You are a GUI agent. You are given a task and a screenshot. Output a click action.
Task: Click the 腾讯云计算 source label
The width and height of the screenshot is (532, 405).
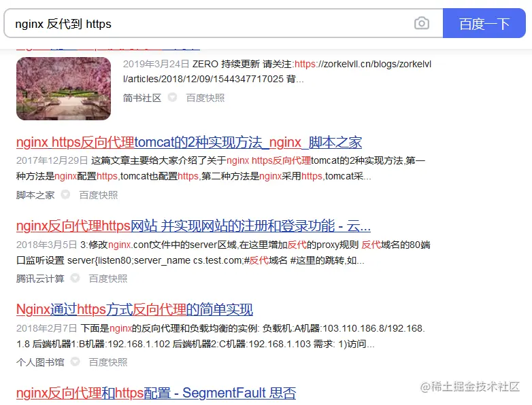coord(40,279)
